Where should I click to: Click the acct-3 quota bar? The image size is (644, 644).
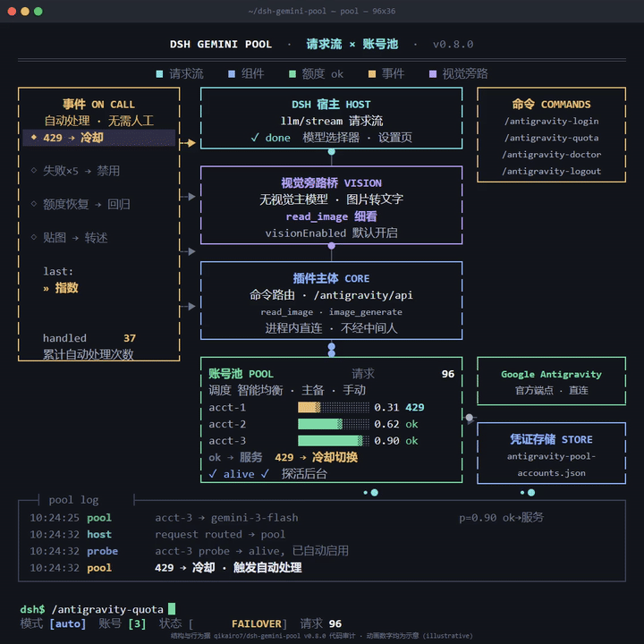(x=334, y=441)
